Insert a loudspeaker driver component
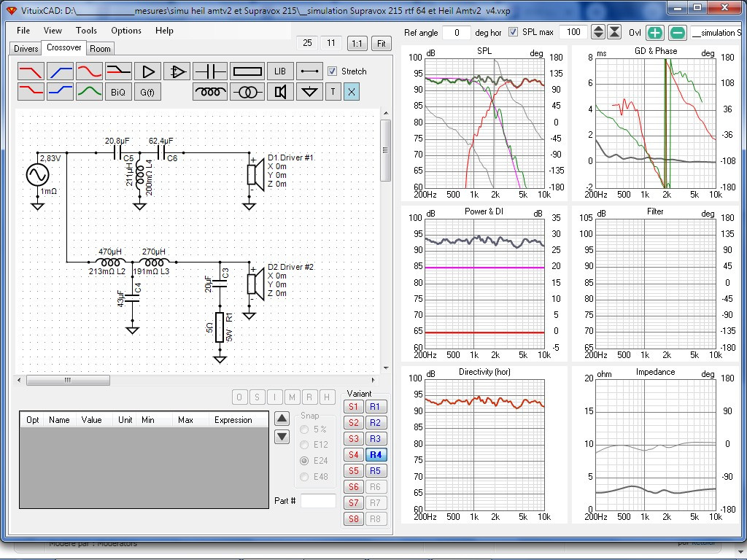The height and width of the screenshot is (560, 747). click(280, 92)
